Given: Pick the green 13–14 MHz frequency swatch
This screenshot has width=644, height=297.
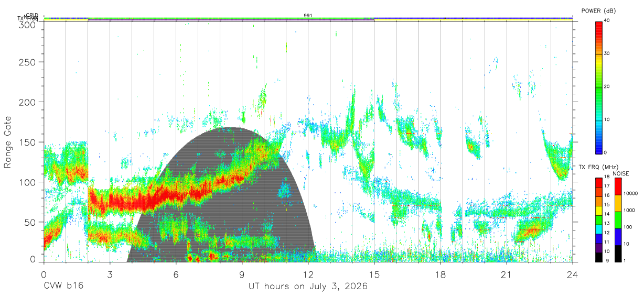Looking at the screenshot, I should click(598, 220).
